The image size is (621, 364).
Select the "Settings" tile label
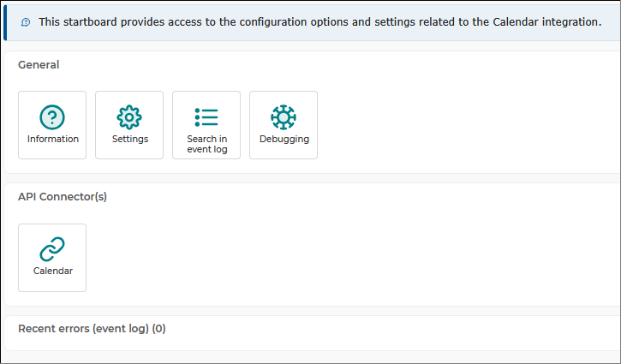(130, 139)
